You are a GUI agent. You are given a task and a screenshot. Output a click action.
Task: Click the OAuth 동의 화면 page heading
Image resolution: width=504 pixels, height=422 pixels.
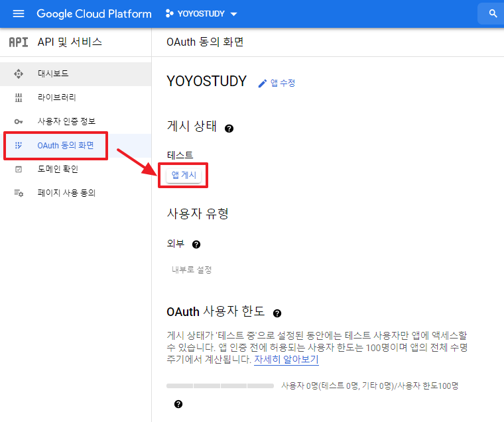[205, 42]
